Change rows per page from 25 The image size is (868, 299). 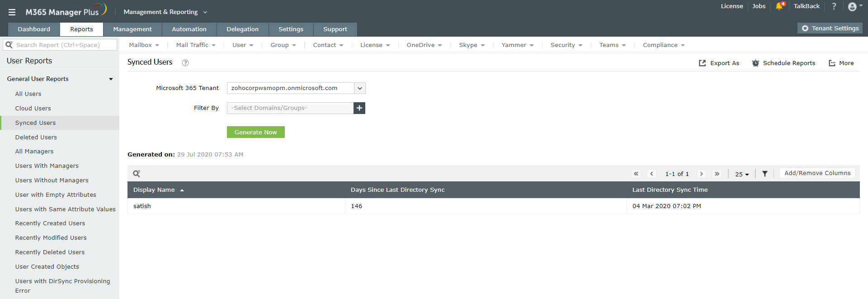tap(742, 174)
